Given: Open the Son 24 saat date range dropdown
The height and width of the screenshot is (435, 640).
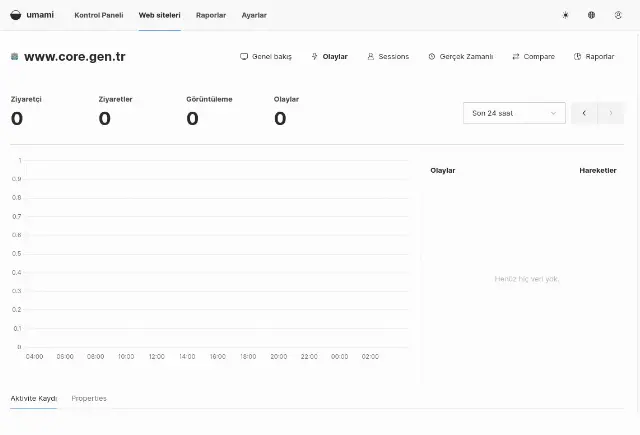Looking at the screenshot, I should click(x=514, y=113).
